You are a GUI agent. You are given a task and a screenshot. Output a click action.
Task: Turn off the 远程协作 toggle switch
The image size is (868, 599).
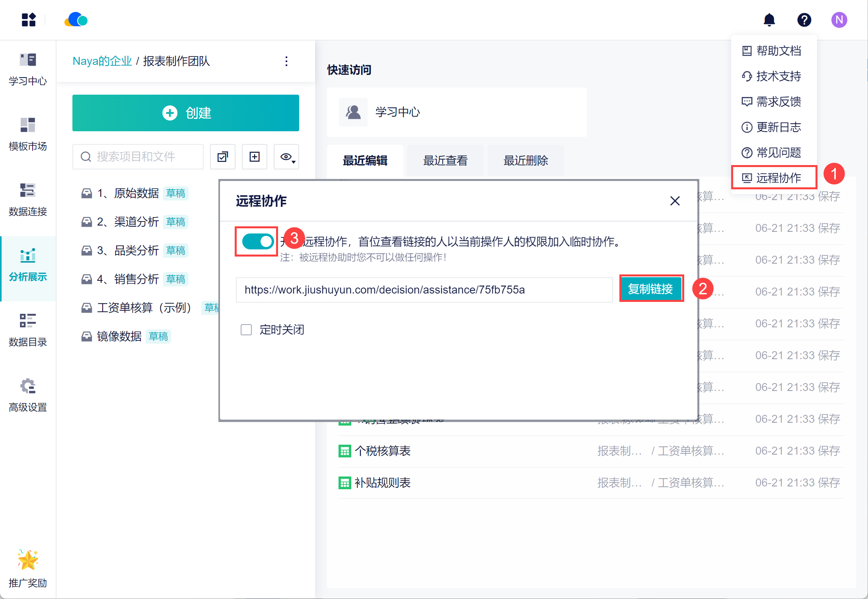click(258, 241)
